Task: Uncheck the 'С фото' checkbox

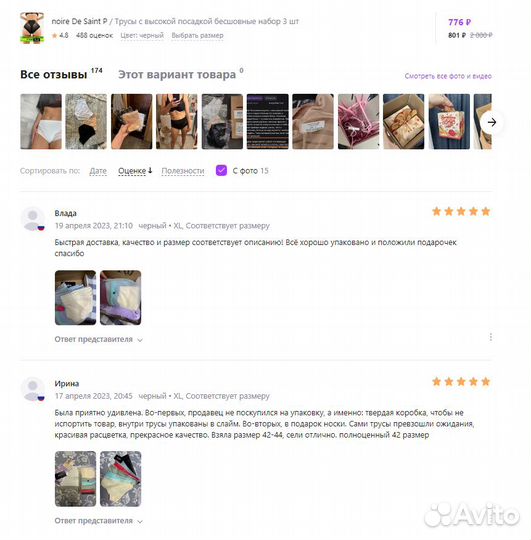Action: (221, 170)
